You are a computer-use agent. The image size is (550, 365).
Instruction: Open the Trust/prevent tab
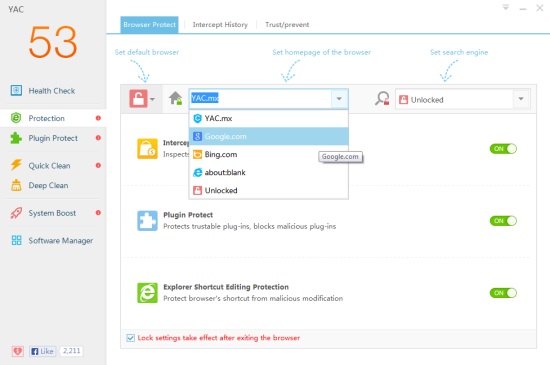pyautogui.click(x=287, y=25)
